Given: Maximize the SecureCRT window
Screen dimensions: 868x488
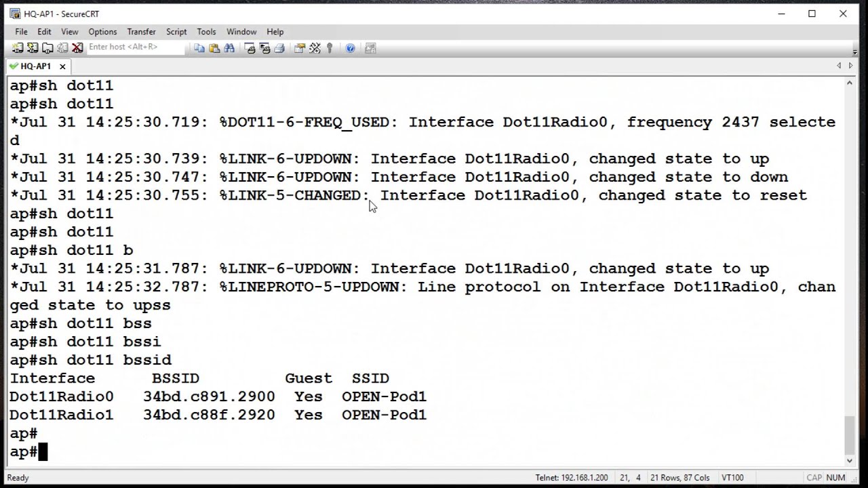Looking at the screenshot, I should [x=812, y=14].
